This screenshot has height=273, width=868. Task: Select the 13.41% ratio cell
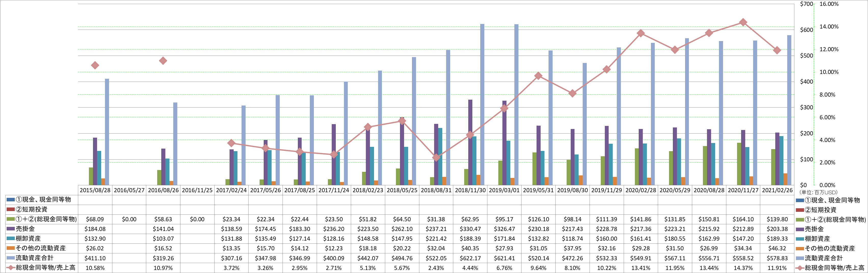[x=640, y=268]
